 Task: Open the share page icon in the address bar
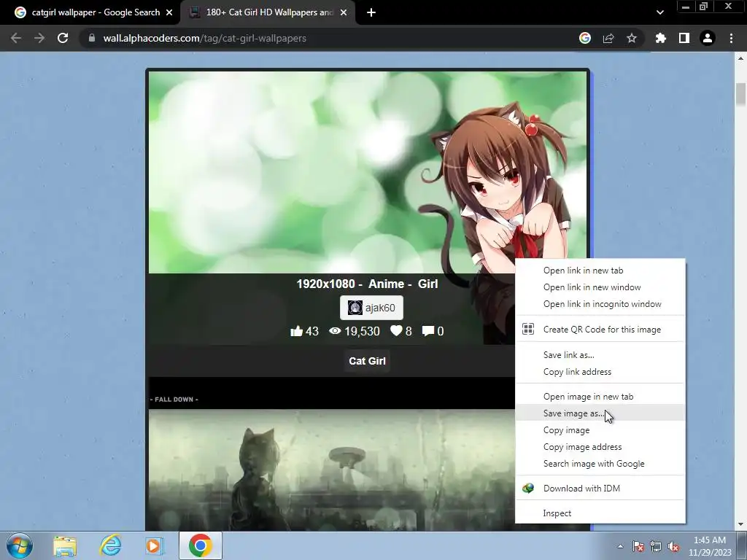tap(608, 38)
